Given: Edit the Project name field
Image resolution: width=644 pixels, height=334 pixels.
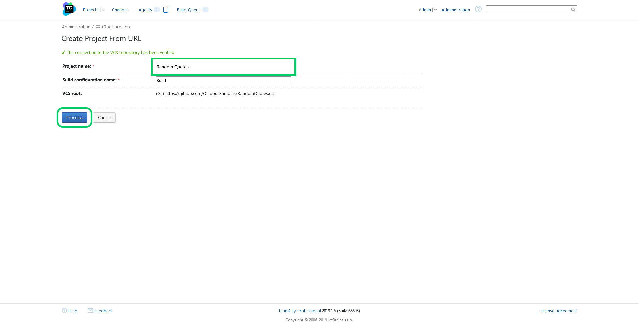Looking at the screenshot, I should coord(223,67).
